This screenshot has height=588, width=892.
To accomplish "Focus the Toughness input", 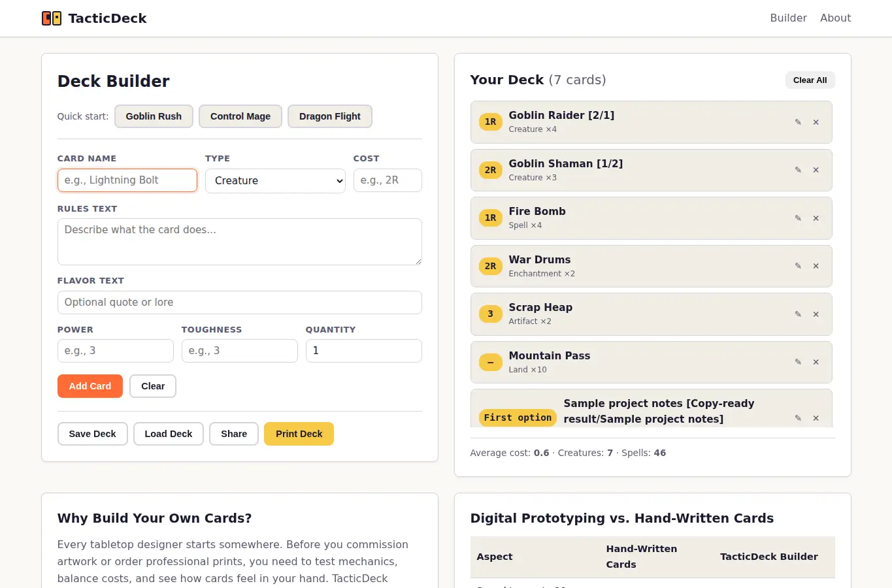I will coord(240,351).
